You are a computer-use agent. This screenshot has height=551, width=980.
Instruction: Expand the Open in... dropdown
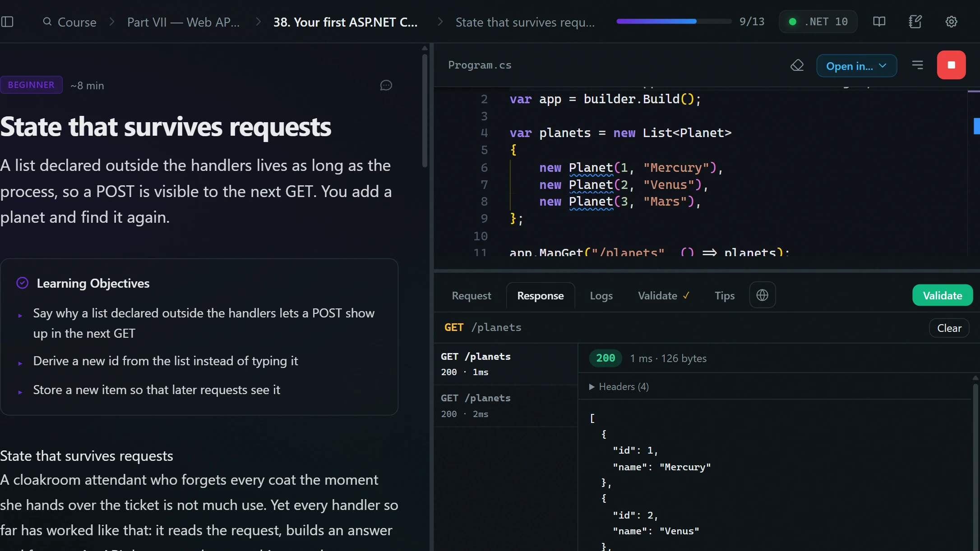point(856,66)
